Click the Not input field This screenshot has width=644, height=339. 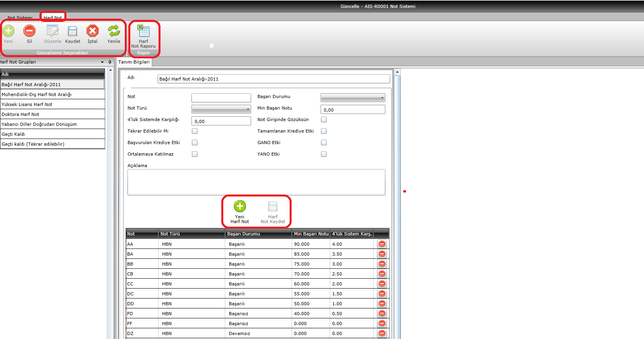tap(221, 98)
